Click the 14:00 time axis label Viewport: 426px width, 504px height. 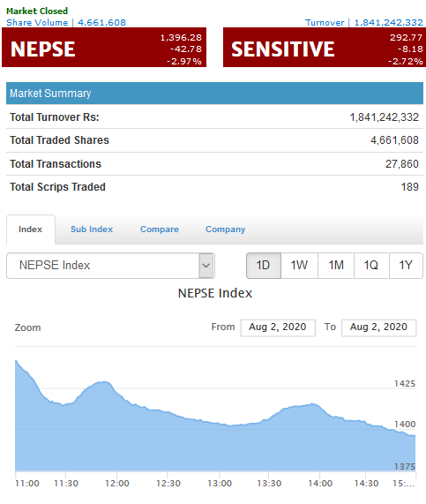(x=320, y=484)
